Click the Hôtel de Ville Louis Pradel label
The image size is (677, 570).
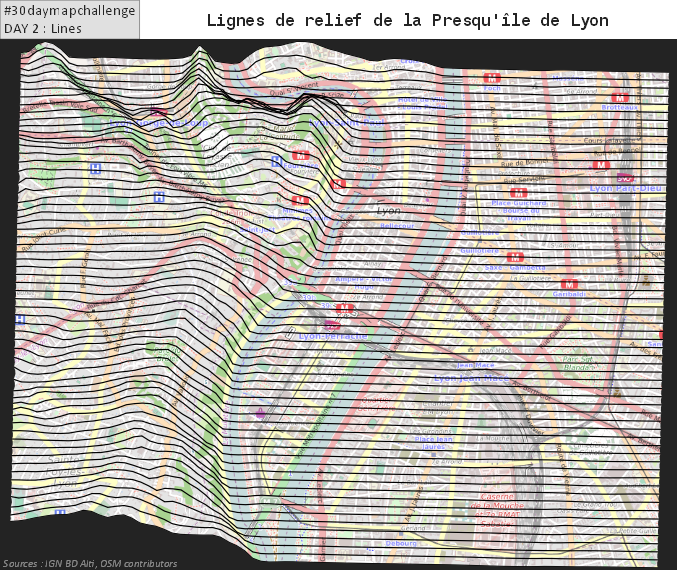[422, 103]
